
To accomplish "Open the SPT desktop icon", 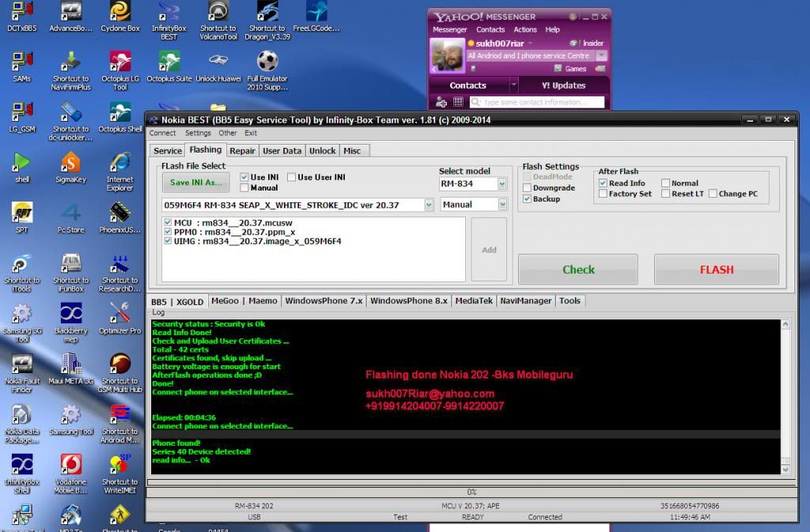I will 21,217.
